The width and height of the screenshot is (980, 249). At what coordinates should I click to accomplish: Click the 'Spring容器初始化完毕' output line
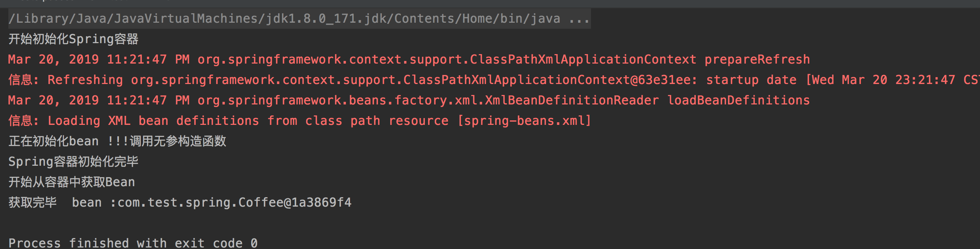click(73, 162)
